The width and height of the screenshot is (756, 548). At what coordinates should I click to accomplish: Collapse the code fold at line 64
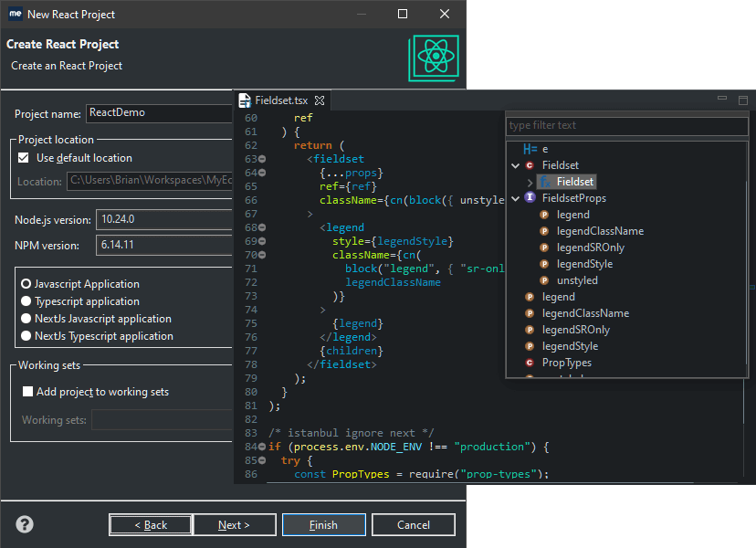[x=262, y=173]
